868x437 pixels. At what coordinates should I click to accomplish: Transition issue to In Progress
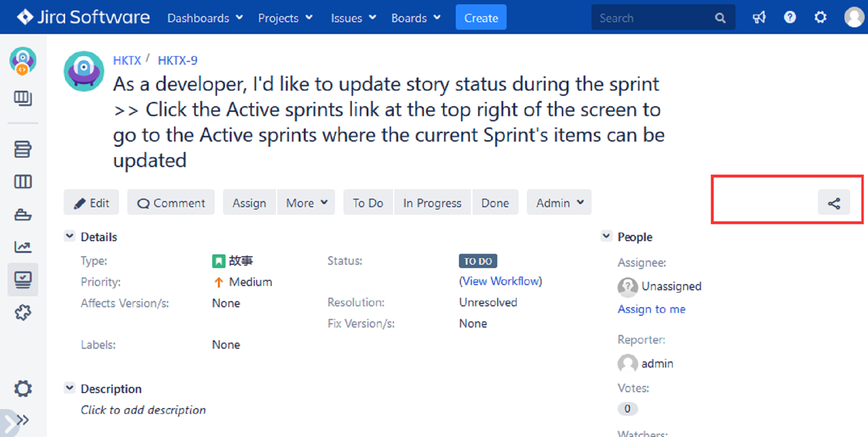432,202
